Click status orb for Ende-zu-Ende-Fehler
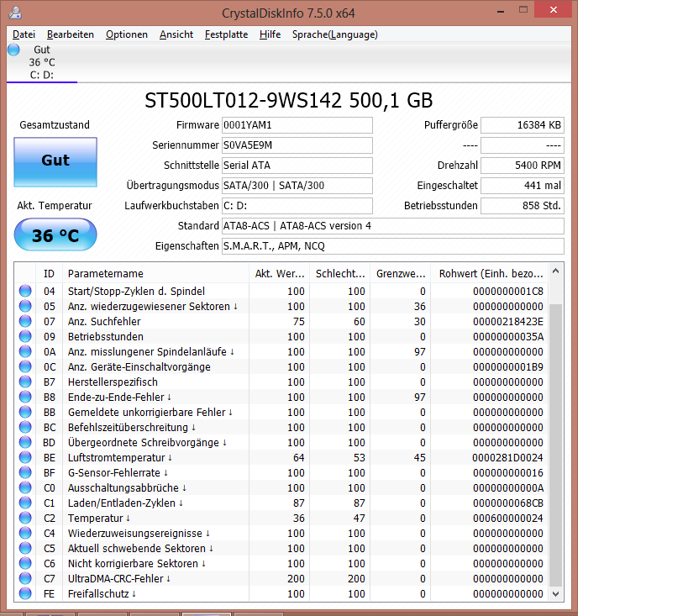 coord(25,397)
